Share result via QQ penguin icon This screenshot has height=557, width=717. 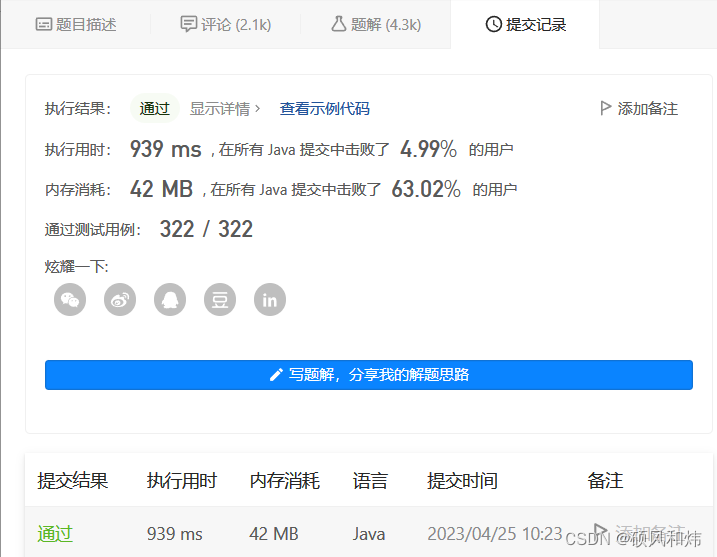170,300
